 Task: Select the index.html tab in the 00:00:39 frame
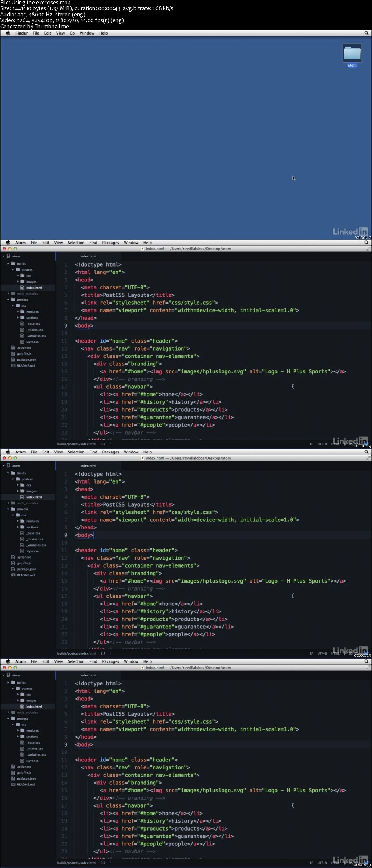click(88, 675)
